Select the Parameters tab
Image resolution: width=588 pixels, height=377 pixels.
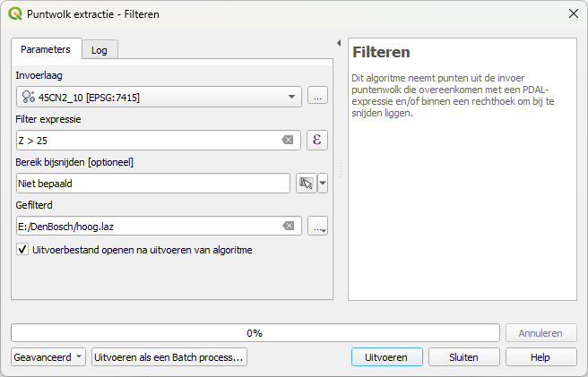tap(46, 49)
